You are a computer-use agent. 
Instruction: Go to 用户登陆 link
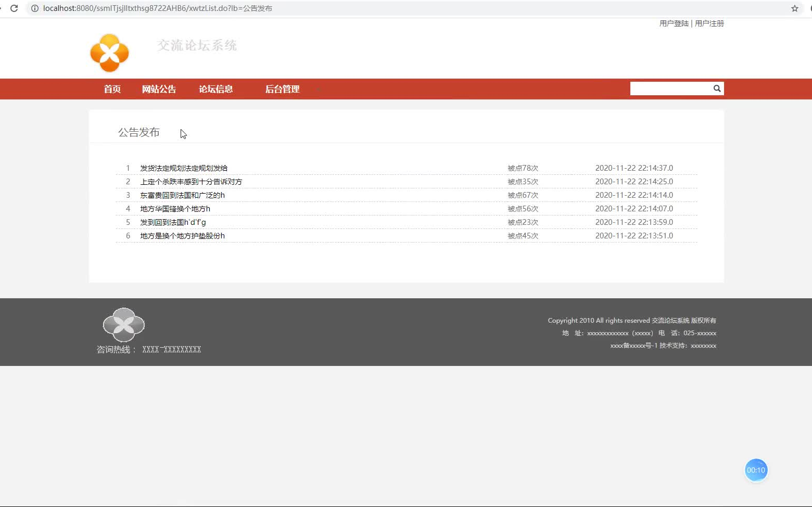674,23
